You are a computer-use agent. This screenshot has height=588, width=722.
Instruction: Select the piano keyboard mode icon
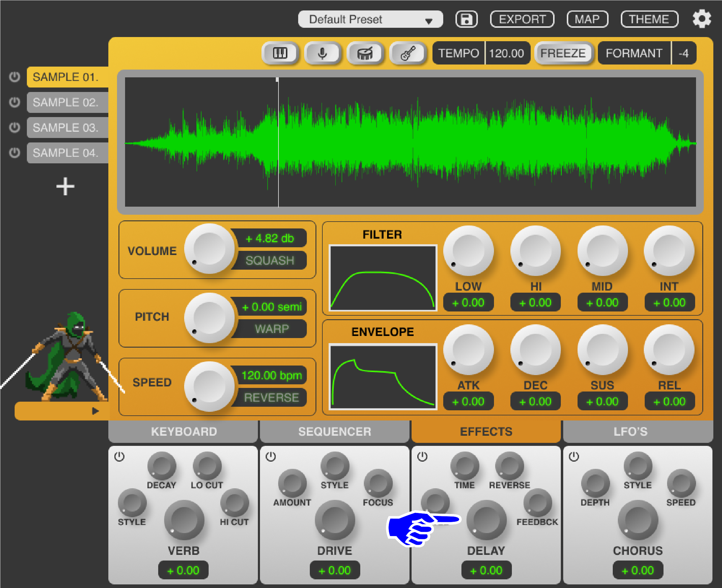pos(280,53)
